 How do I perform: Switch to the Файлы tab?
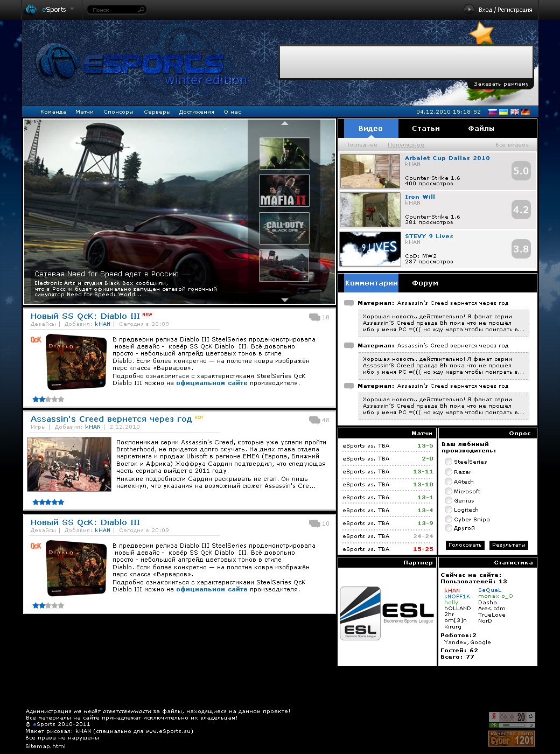(481, 129)
